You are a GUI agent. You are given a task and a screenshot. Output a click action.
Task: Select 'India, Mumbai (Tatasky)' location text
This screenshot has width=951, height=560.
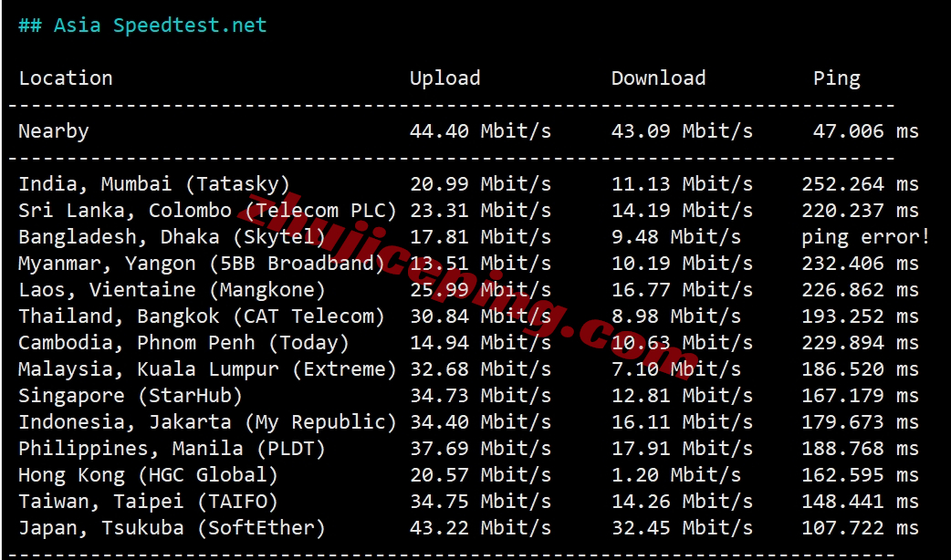pyautogui.click(x=154, y=184)
